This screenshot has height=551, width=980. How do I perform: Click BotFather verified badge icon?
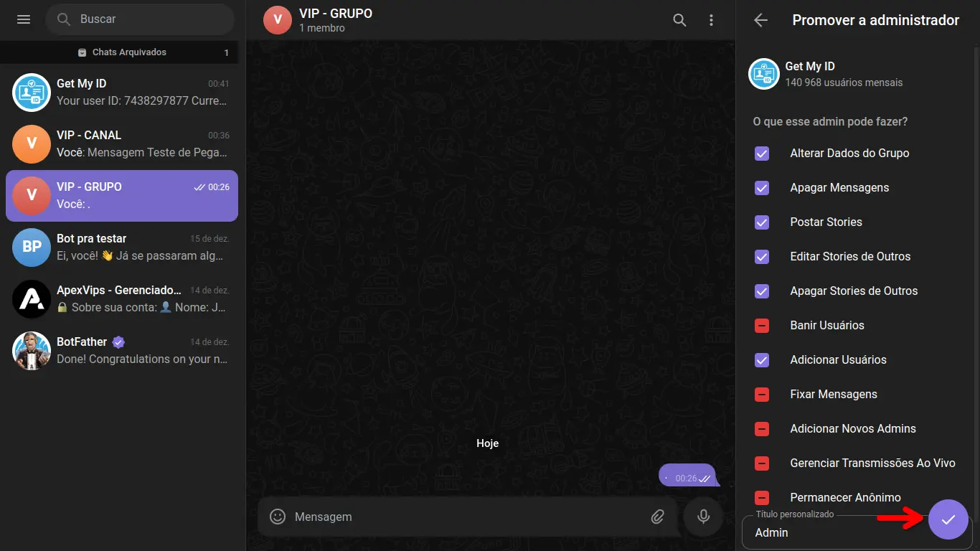point(118,342)
